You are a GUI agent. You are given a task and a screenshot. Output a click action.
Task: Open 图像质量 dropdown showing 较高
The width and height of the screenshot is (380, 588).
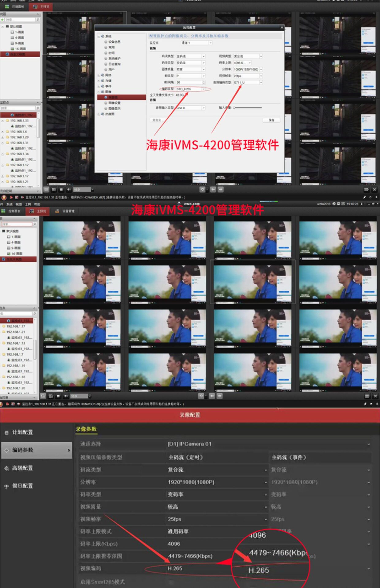tap(190, 70)
